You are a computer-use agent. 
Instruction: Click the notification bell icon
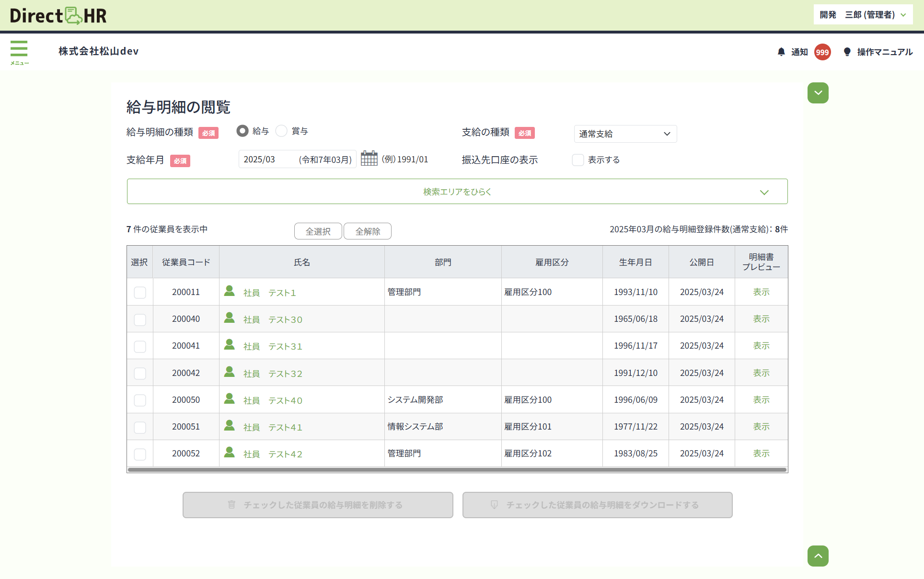pos(781,52)
